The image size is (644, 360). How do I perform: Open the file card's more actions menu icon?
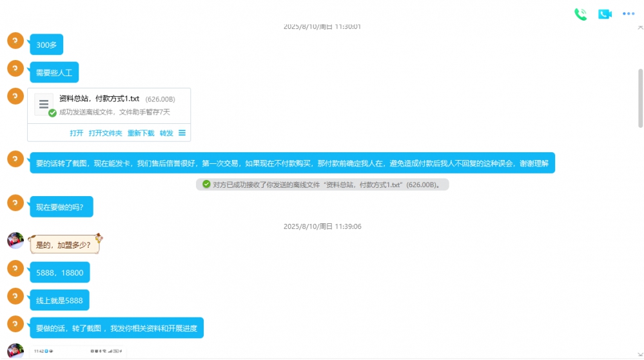coord(182,133)
